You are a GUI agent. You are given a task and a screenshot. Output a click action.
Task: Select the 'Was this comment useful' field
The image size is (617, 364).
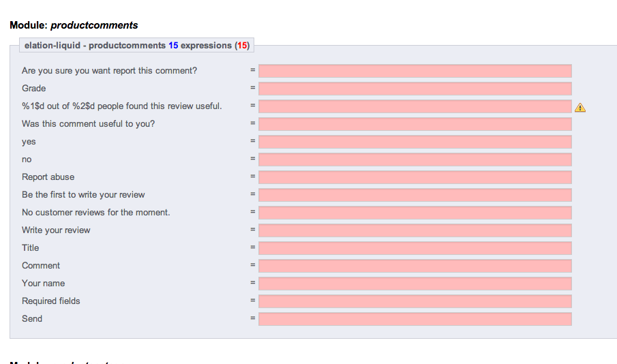pos(415,124)
